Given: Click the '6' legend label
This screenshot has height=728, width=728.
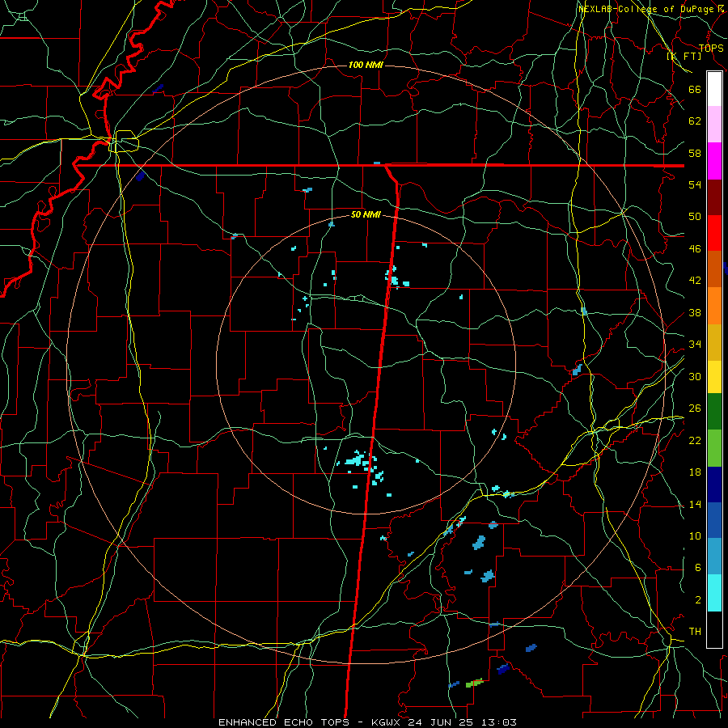Looking at the screenshot, I should pos(698,567).
